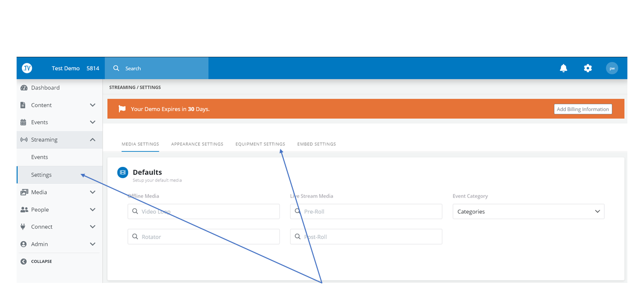
Task: Click the Collapse sidebar arrow icon
Action: coord(24,261)
